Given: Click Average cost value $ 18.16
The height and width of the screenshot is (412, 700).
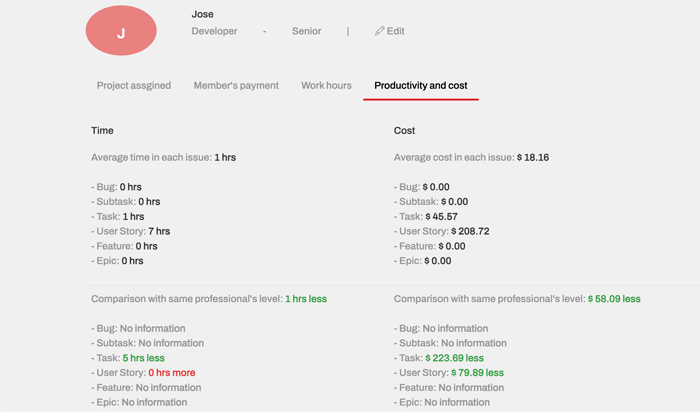Looking at the screenshot, I should click(x=533, y=157).
